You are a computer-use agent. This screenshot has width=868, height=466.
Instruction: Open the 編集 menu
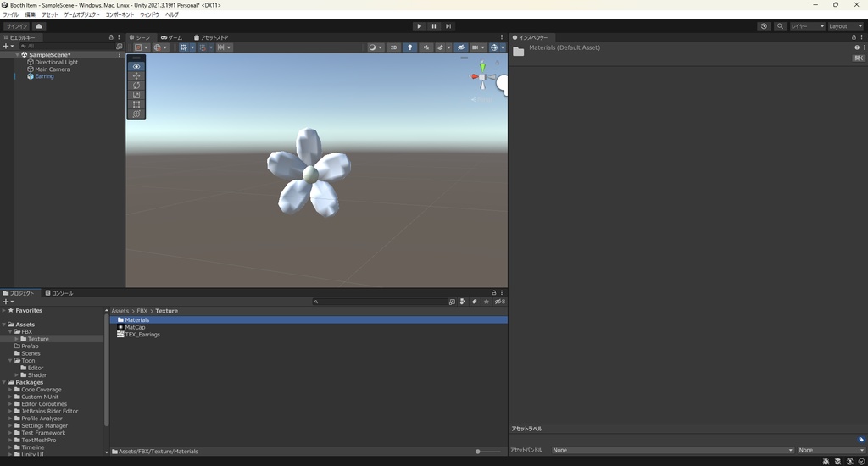31,15
